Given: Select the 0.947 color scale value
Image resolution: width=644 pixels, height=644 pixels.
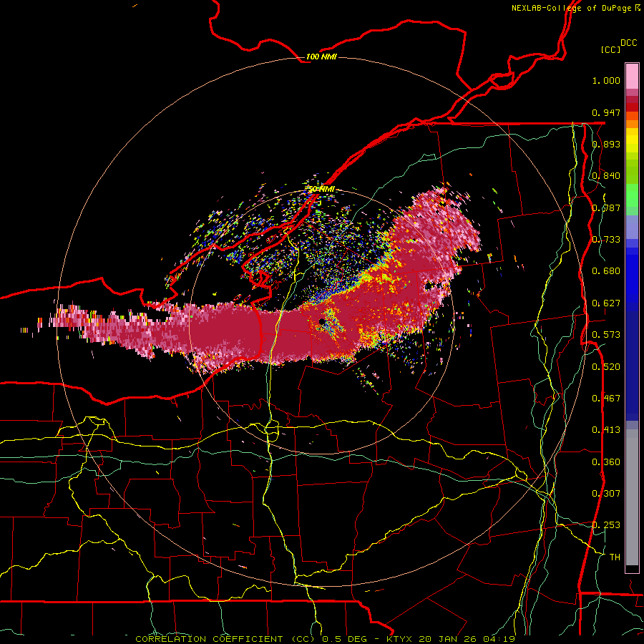Looking at the screenshot, I should [606, 112].
